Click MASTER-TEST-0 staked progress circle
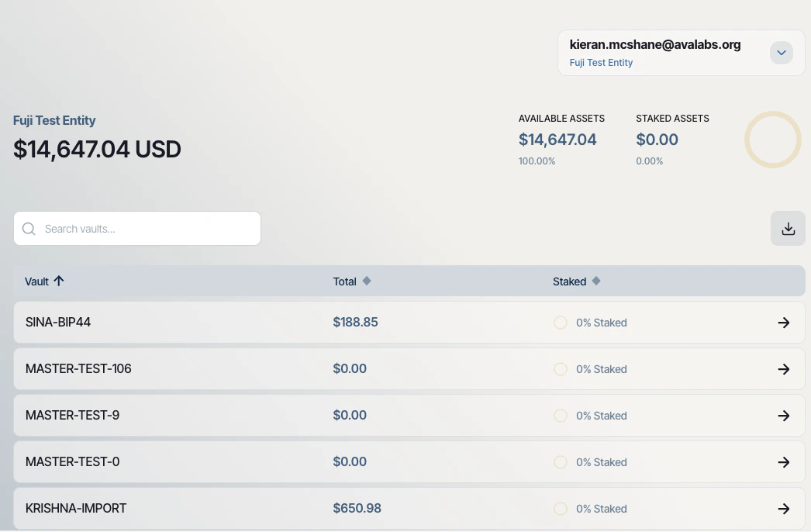The width and height of the screenshot is (811, 532). pos(561,462)
